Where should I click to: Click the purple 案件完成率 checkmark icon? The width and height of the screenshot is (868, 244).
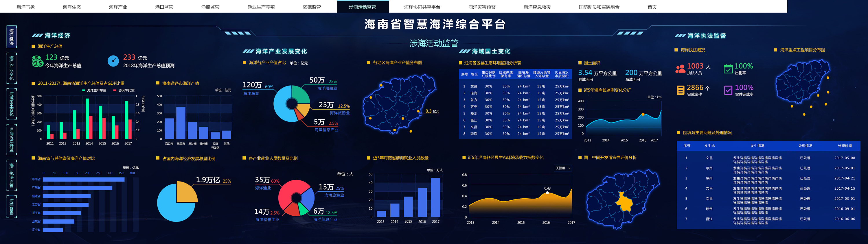coord(728,90)
